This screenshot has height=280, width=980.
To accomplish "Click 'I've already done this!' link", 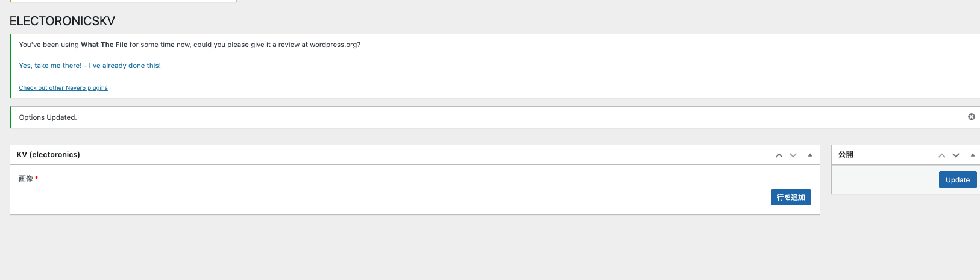I will 125,66.
